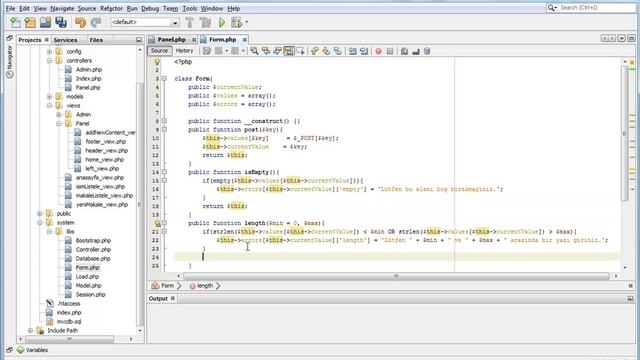Open header_view.php in the Panel folder
Screen dimensions: 640x360
click(107, 150)
